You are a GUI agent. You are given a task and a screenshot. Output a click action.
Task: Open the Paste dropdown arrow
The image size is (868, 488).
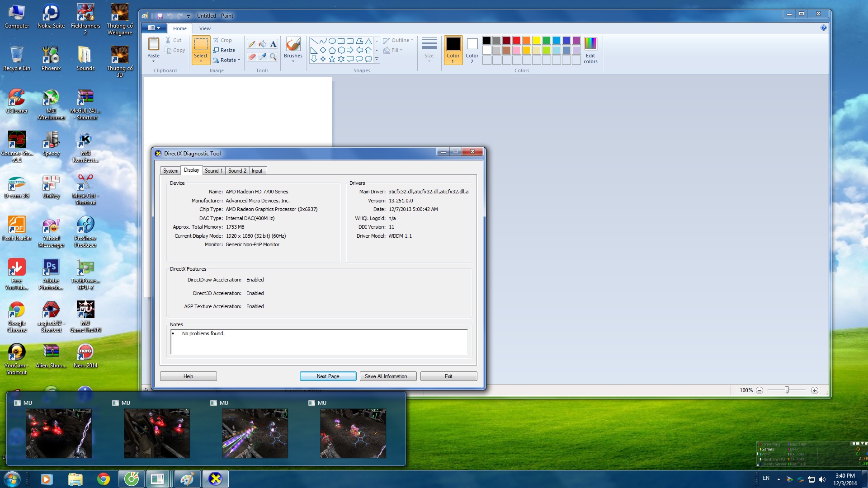[153, 61]
